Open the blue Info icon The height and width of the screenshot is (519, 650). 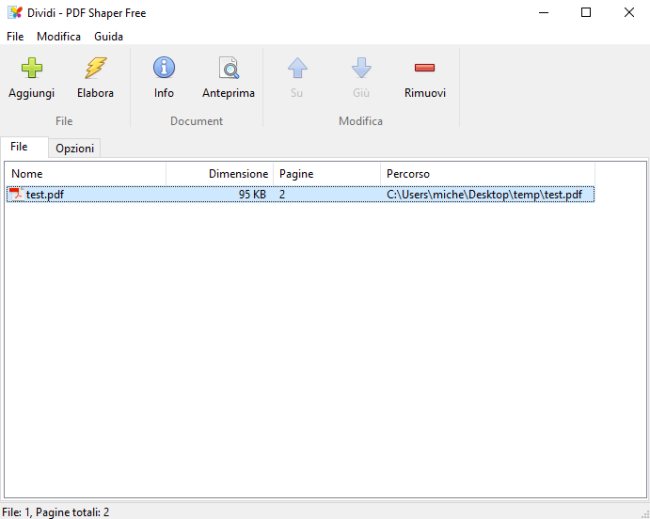point(164,68)
